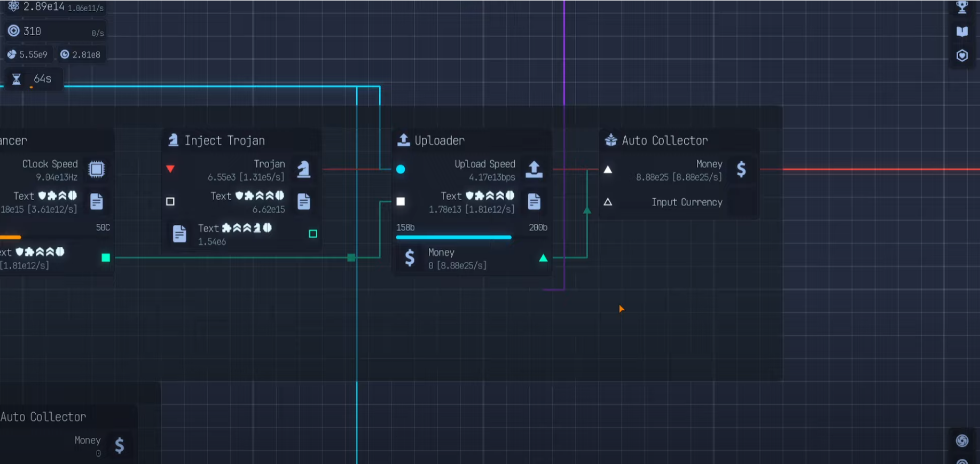The width and height of the screenshot is (980, 464).
Task: Click the hourglass timer icon
Action: [17, 80]
